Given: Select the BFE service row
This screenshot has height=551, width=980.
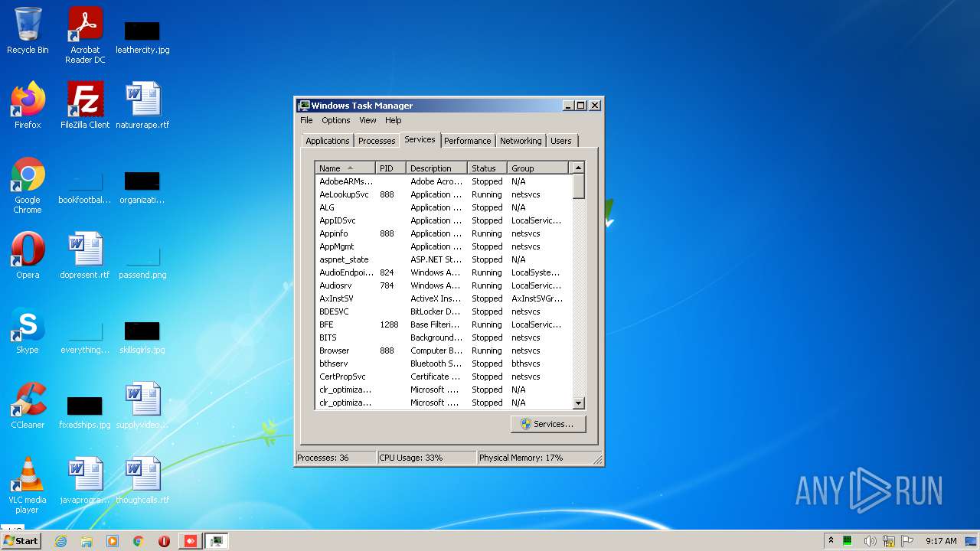Looking at the screenshot, I should coord(443,324).
